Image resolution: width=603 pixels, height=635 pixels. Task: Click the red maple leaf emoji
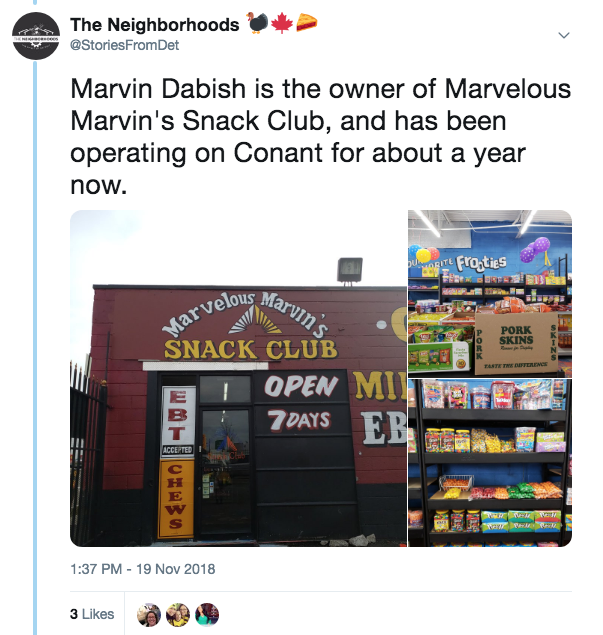[282, 23]
